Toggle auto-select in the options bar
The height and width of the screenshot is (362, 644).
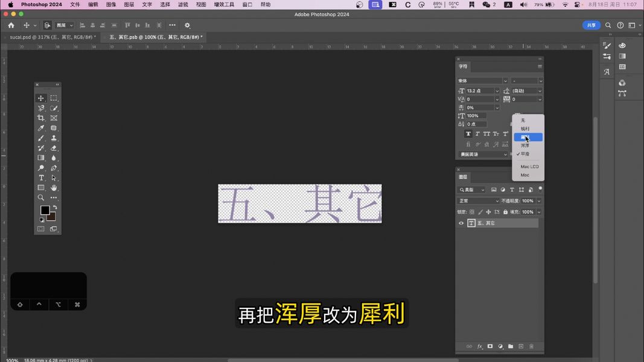coord(47,25)
